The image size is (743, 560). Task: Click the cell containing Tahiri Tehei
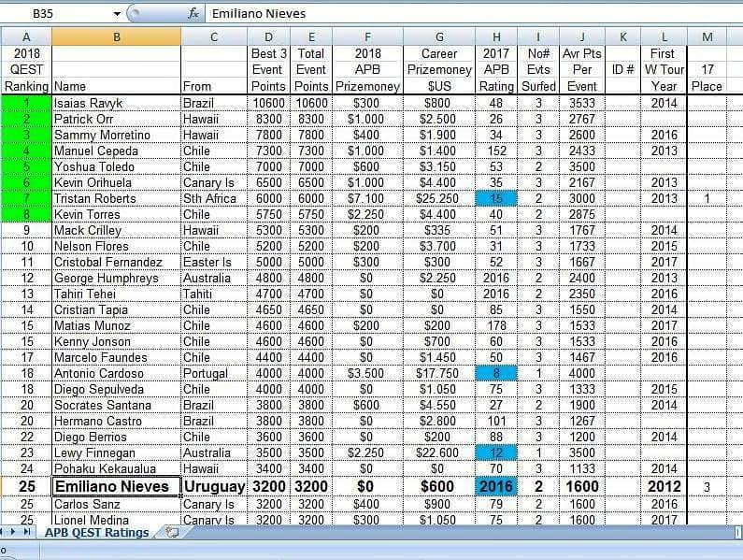coord(116,294)
